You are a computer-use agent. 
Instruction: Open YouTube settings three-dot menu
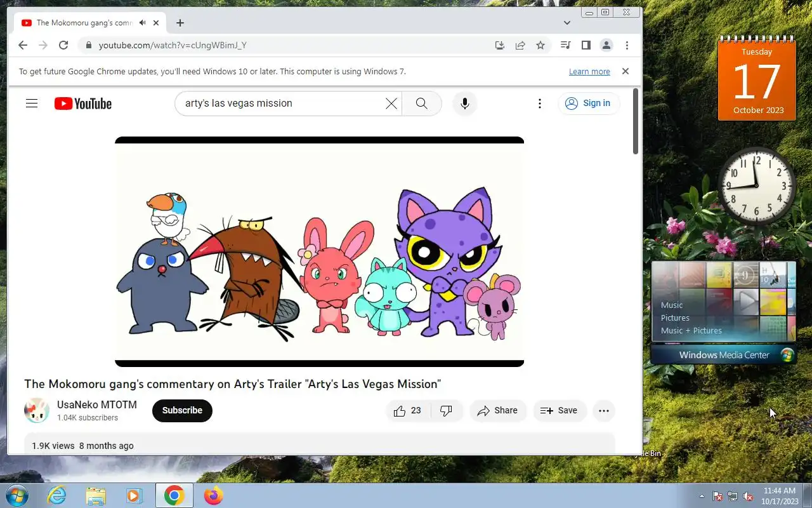point(540,104)
